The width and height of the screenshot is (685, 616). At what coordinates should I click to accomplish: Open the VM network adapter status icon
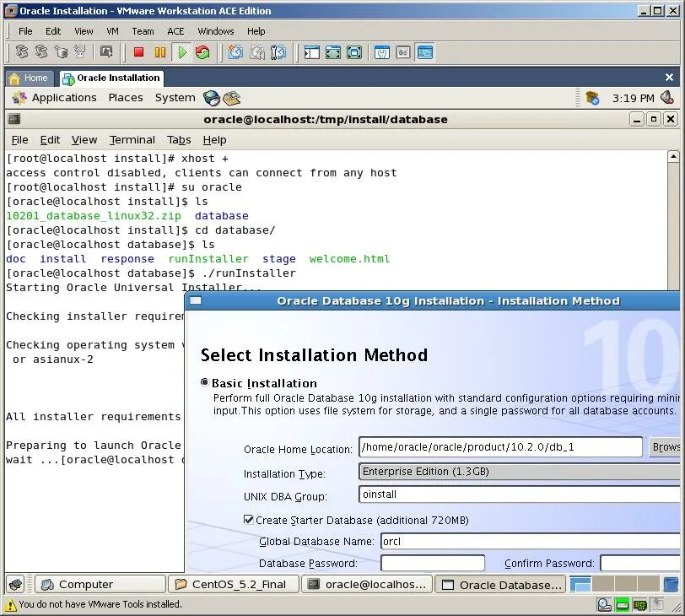point(622,605)
